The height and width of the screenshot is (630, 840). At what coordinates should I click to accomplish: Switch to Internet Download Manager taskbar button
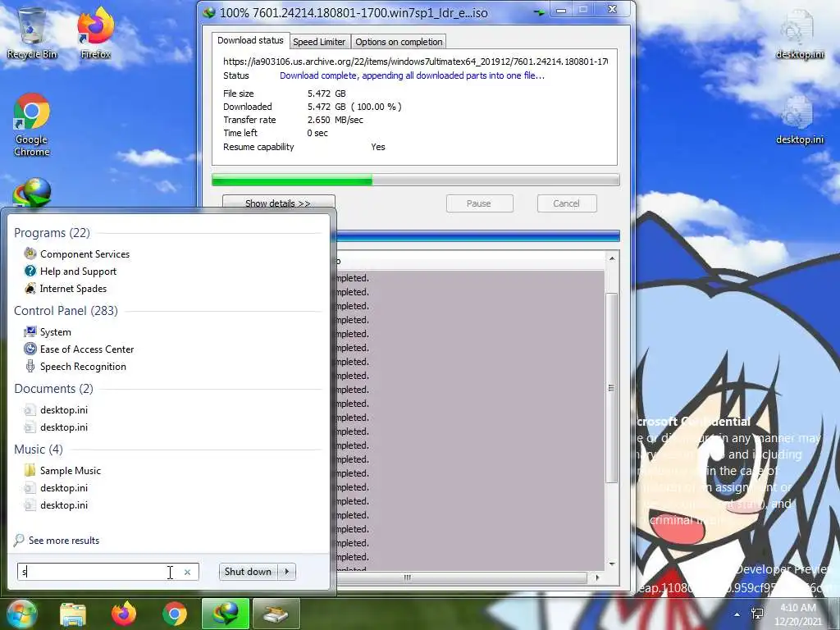[225, 614]
